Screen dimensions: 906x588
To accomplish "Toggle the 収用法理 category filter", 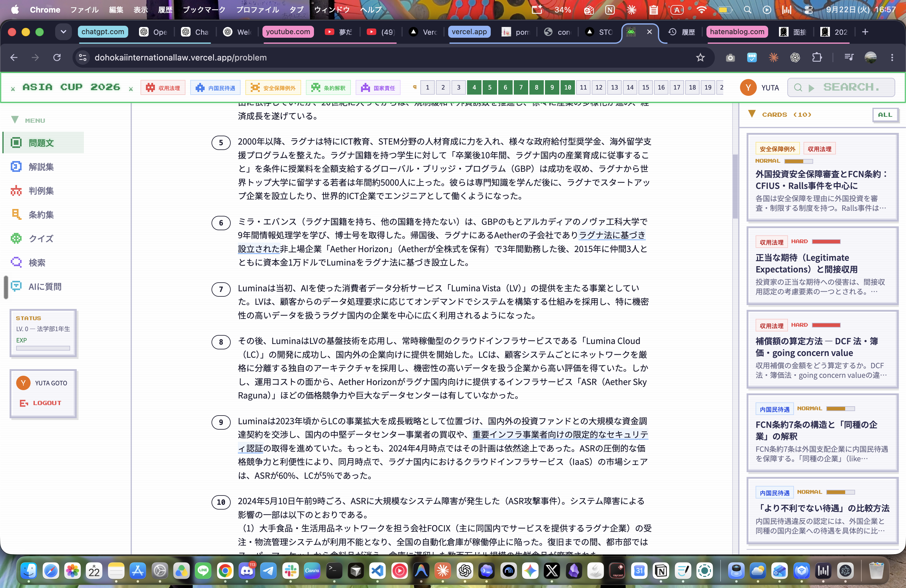I will click(x=163, y=87).
